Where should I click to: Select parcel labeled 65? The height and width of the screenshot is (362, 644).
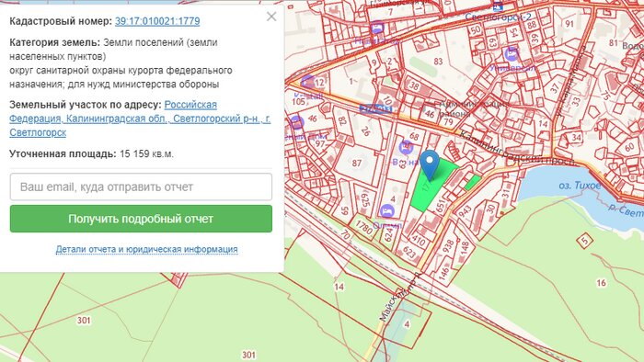[345, 210]
